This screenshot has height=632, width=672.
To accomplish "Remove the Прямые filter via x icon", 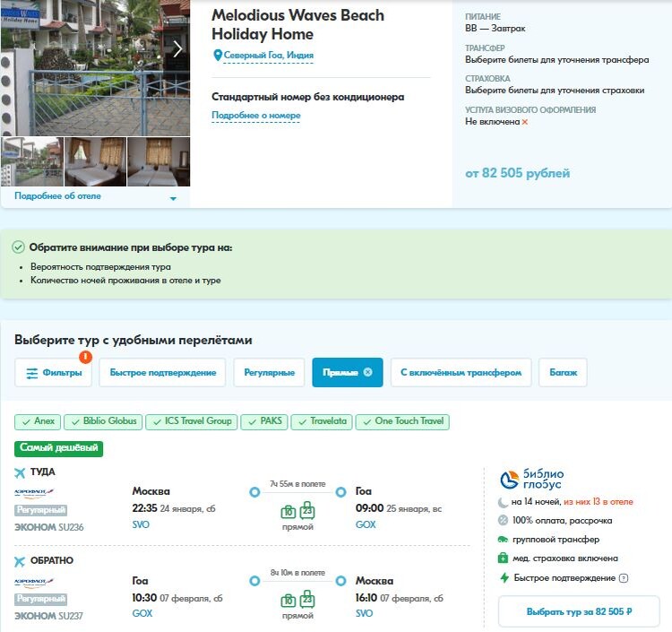I will 367,372.
